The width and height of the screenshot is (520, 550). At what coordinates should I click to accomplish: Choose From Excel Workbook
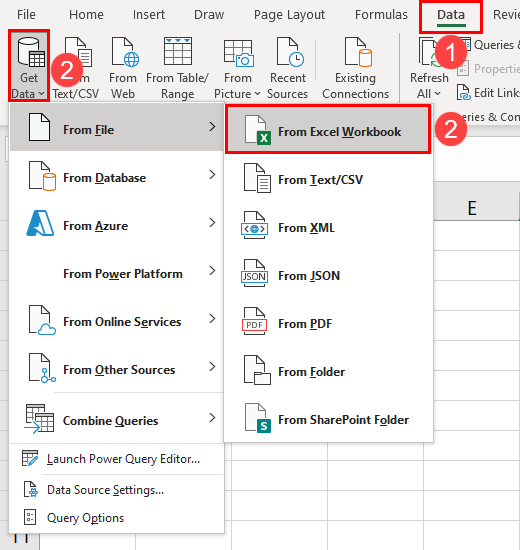328,130
